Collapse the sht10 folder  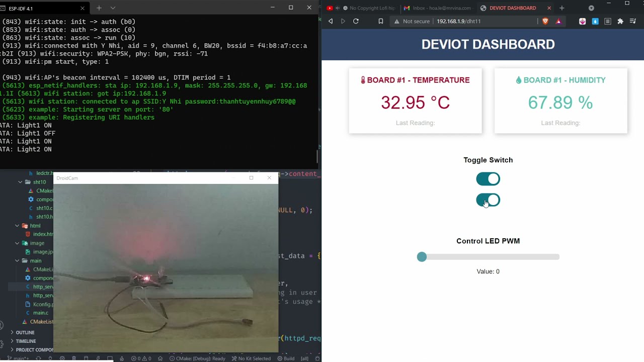tap(21, 182)
